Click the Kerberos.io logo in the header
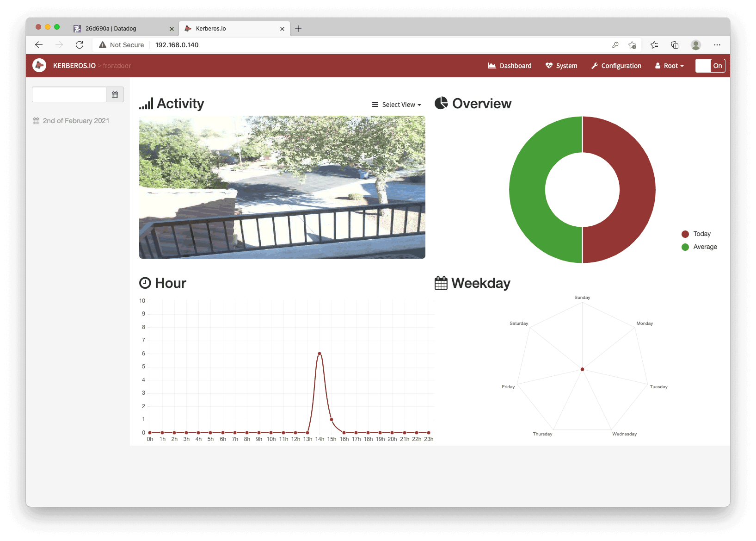 tap(39, 65)
